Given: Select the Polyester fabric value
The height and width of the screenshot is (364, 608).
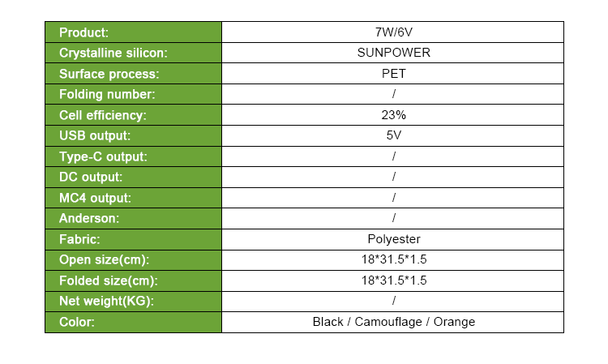Looking at the screenshot, I should tap(393, 239).
